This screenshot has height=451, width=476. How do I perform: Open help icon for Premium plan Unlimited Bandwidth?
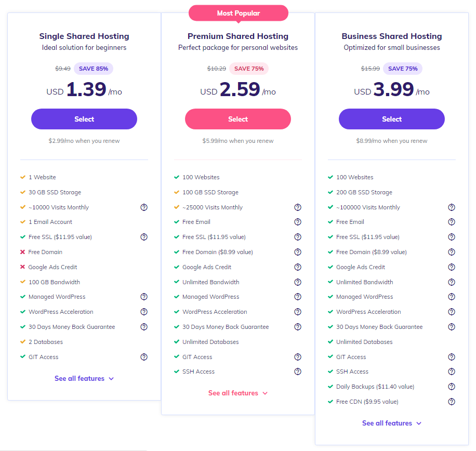coord(298,282)
